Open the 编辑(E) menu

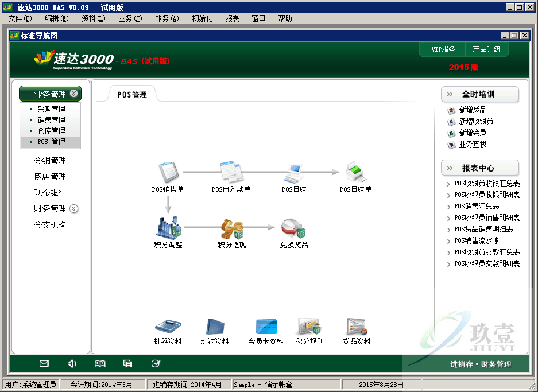coord(57,18)
